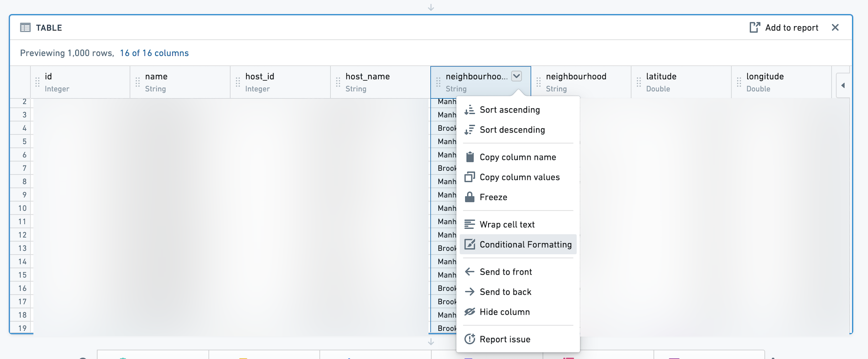Click the table icon next to TABLE title
Viewport: 868px width, 359px height.
(25, 28)
